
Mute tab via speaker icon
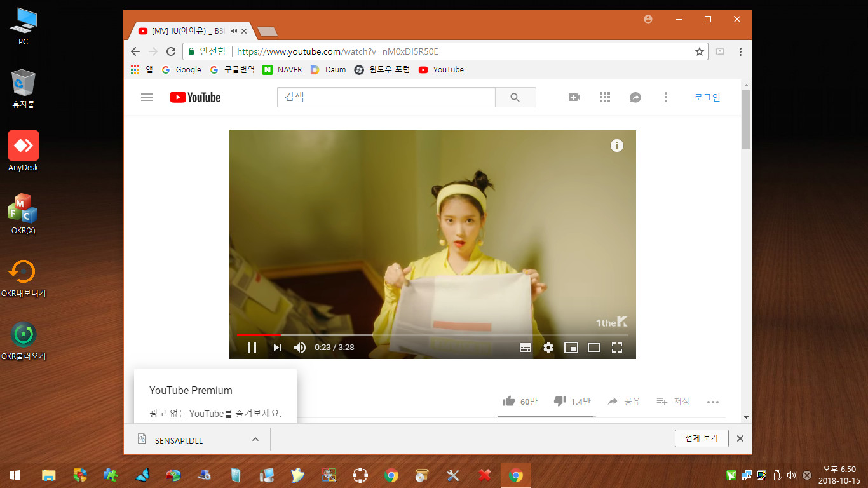click(x=234, y=30)
